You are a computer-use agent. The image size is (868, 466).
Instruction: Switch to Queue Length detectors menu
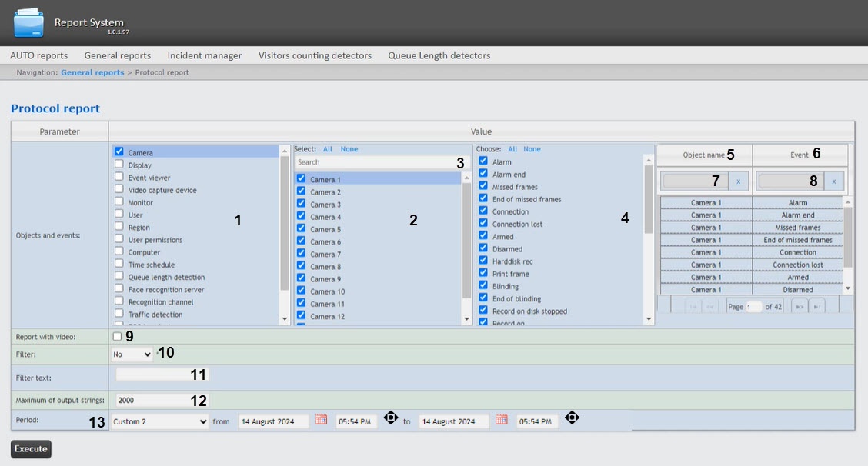439,55
